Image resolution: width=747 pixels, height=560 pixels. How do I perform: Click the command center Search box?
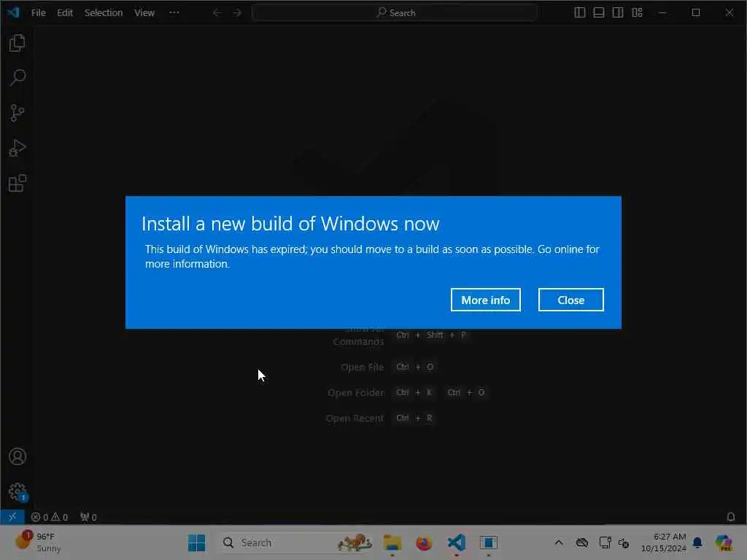coord(395,13)
